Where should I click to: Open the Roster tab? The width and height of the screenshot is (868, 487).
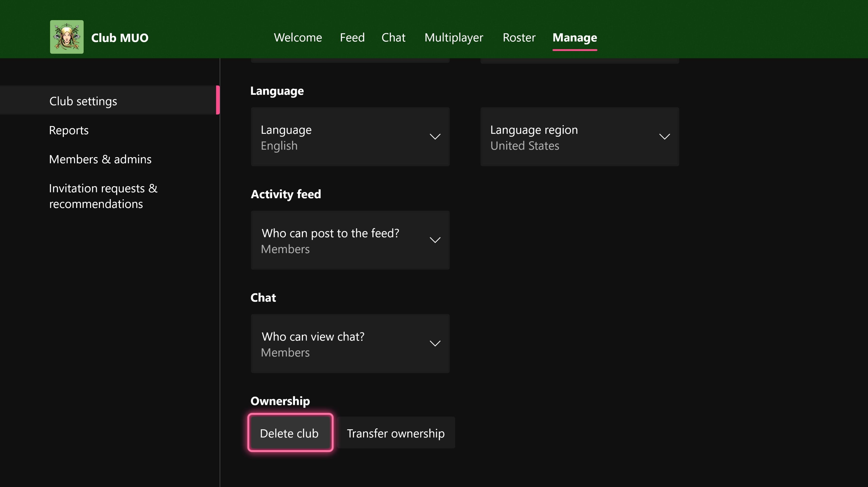click(518, 37)
